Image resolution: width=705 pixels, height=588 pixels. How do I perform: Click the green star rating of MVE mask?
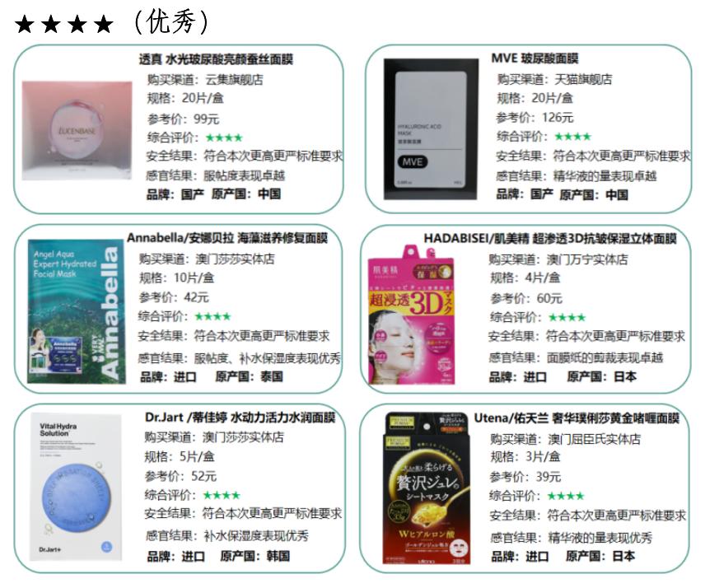pos(573,136)
